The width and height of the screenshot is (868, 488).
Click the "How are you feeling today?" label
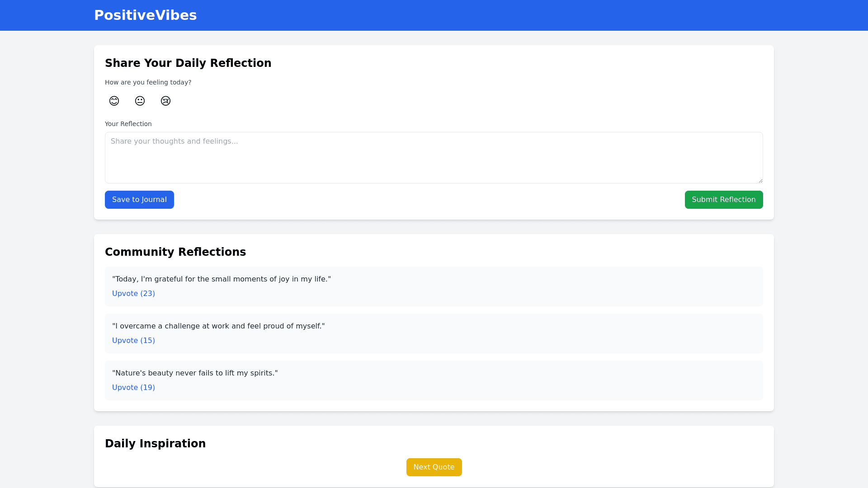point(148,82)
